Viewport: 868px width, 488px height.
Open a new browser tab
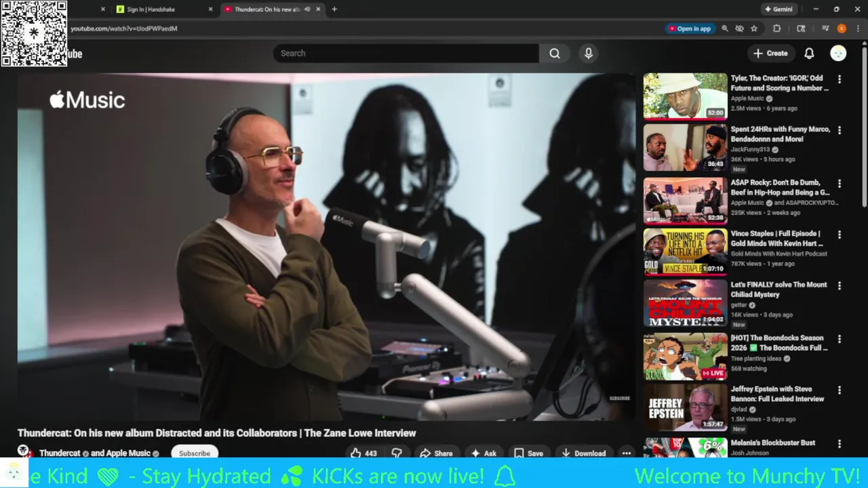click(x=334, y=9)
